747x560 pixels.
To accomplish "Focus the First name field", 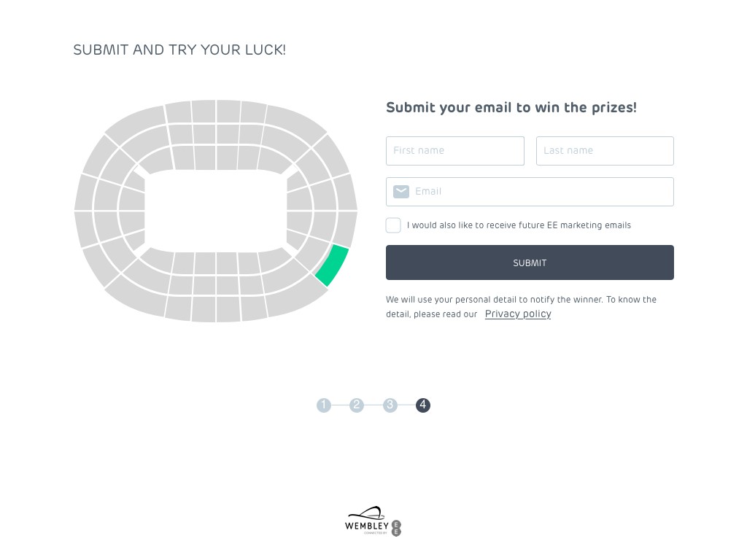I will [x=455, y=151].
